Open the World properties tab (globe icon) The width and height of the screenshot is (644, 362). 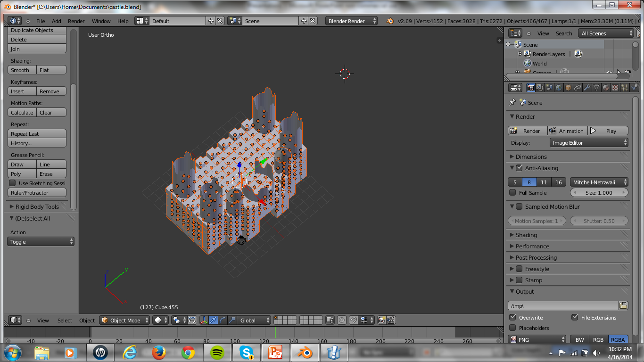coord(559,87)
